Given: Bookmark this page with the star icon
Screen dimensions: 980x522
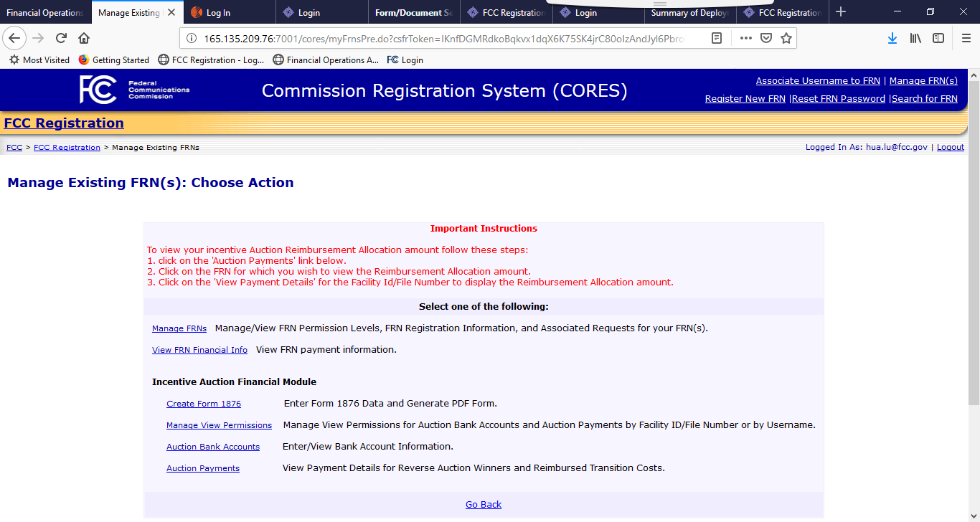Looking at the screenshot, I should [786, 38].
